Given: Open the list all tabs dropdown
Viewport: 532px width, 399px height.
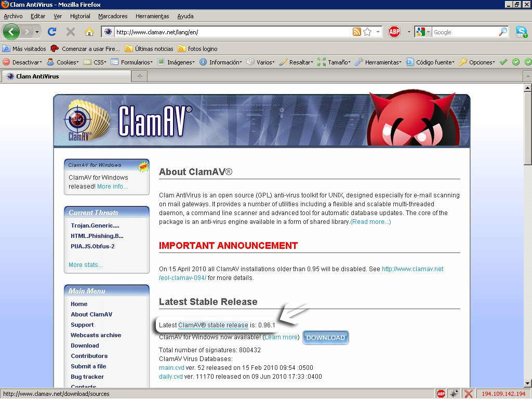Looking at the screenshot, I should [528, 76].
